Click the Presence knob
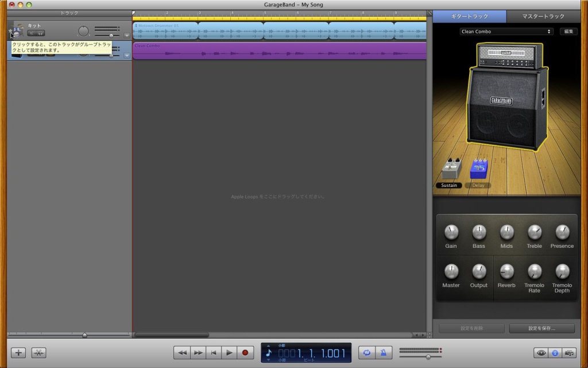 click(562, 232)
